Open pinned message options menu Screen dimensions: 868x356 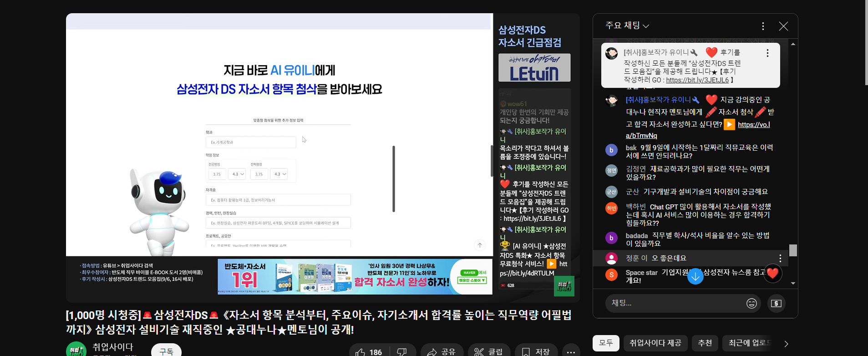pyautogui.click(x=767, y=53)
